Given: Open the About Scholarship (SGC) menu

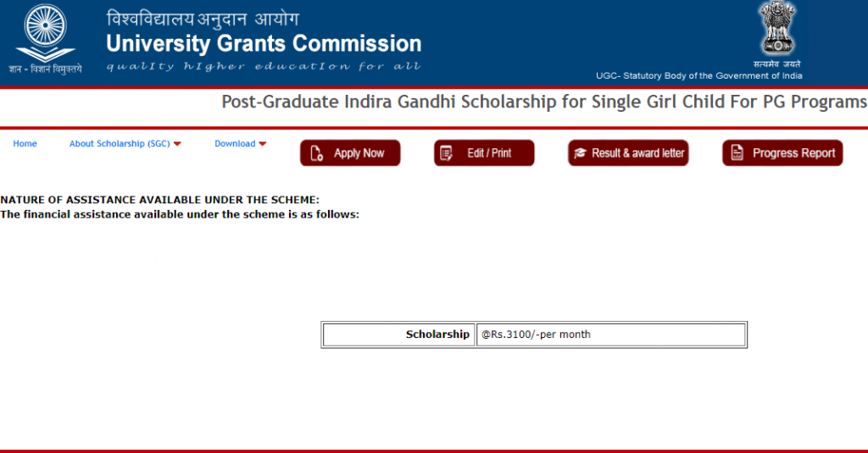Looking at the screenshot, I should click(120, 144).
